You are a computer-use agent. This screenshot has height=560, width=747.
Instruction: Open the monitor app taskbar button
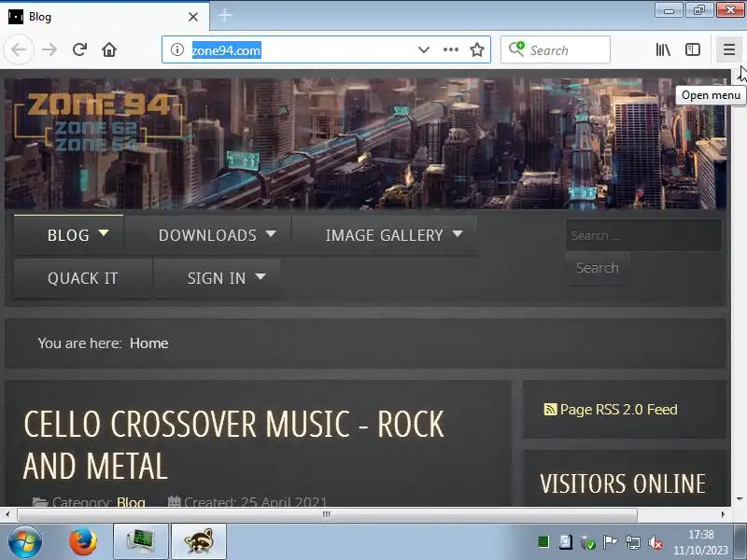(141, 542)
